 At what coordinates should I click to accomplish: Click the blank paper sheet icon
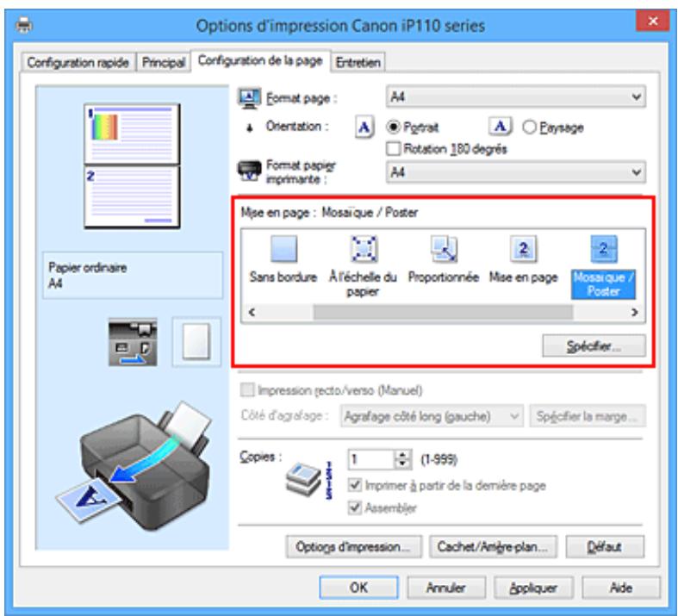pos(196,341)
